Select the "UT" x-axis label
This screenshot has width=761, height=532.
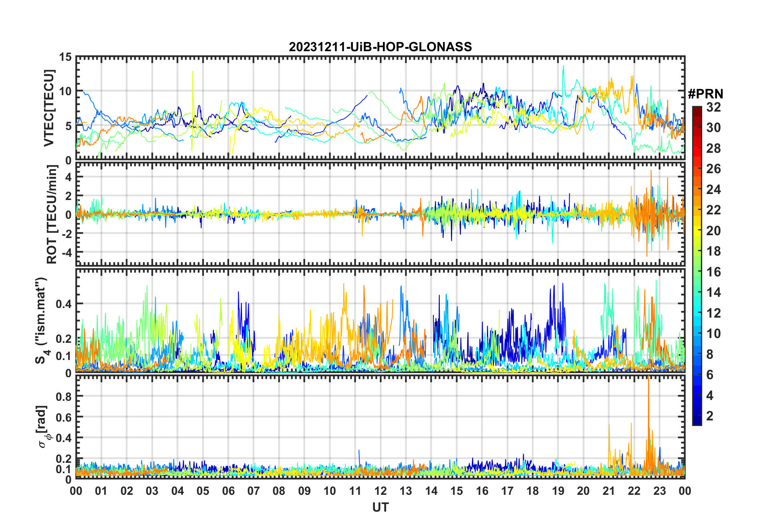click(x=380, y=507)
